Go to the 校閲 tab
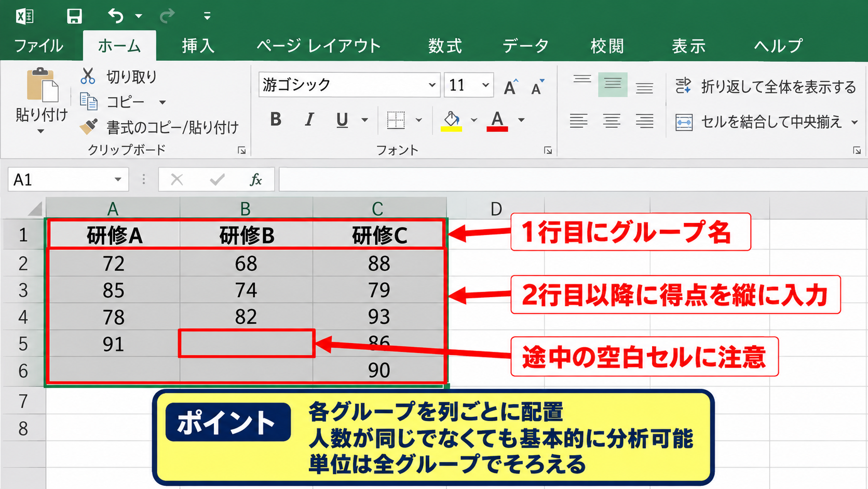 click(x=607, y=46)
